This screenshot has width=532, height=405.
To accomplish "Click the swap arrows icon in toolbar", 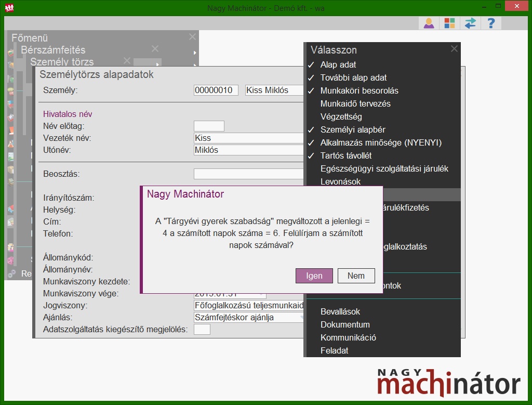I will (470, 23).
